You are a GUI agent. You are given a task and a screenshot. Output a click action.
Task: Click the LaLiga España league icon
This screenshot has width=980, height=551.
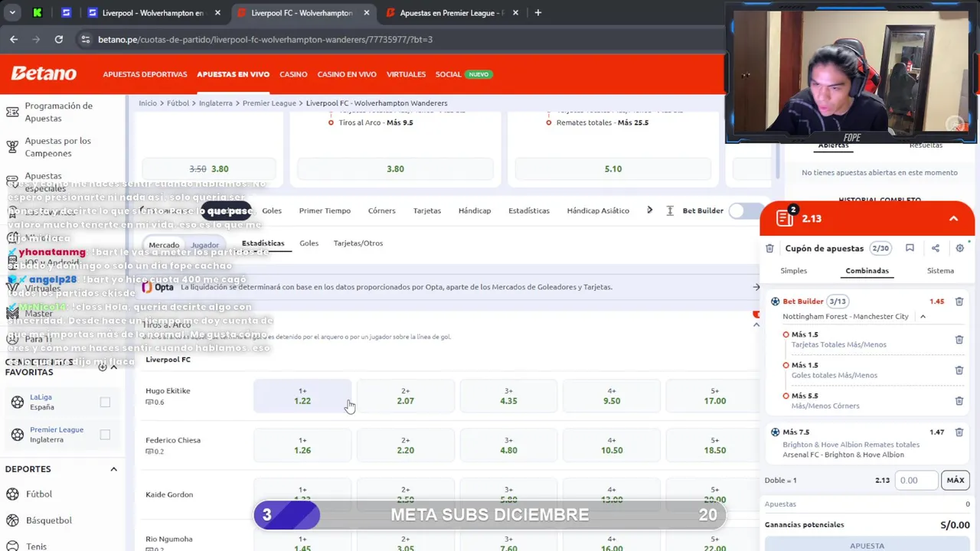click(17, 402)
